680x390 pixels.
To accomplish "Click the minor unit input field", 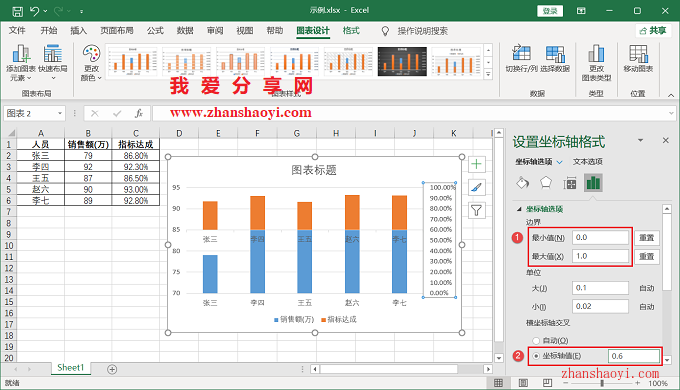I will coord(600,306).
